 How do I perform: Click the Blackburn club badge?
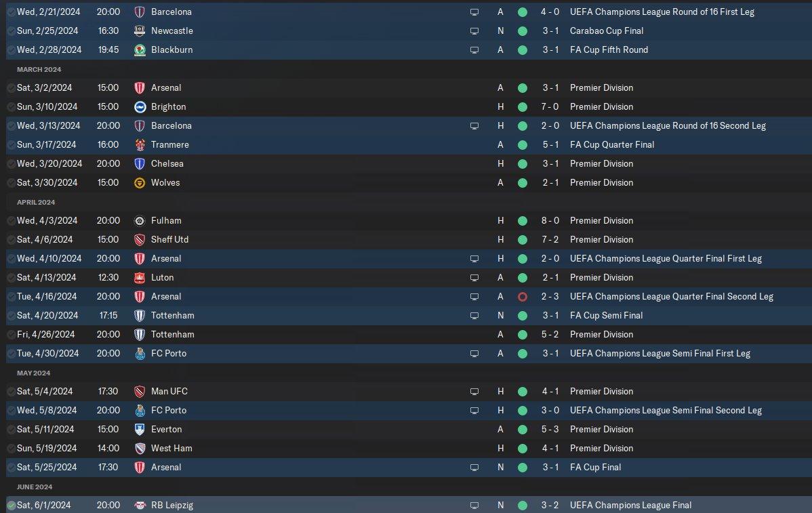(140, 49)
